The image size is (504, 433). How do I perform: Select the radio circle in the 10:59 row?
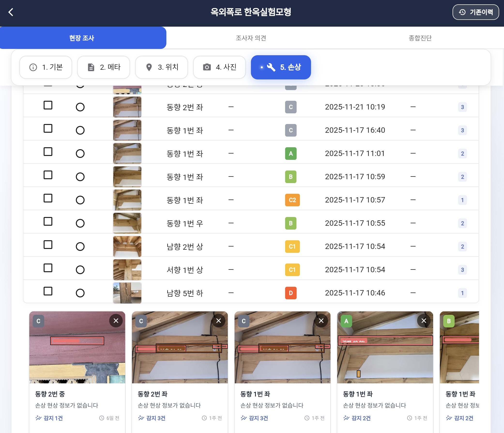[80, 177]
